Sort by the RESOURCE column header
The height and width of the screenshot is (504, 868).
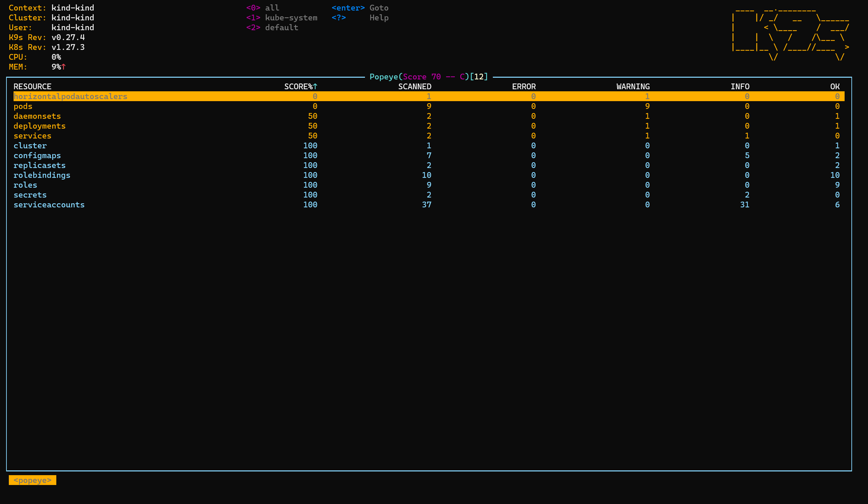[32, 87]
